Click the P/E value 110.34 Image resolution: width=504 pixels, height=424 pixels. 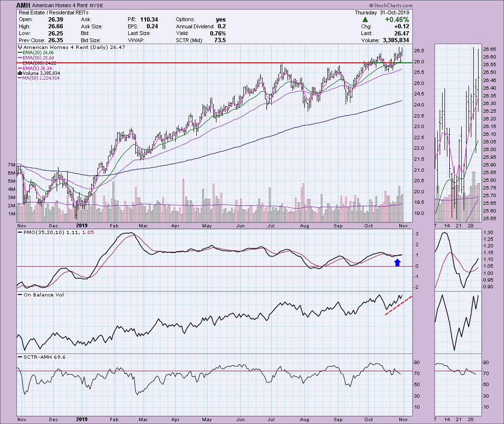click(149, 20)
